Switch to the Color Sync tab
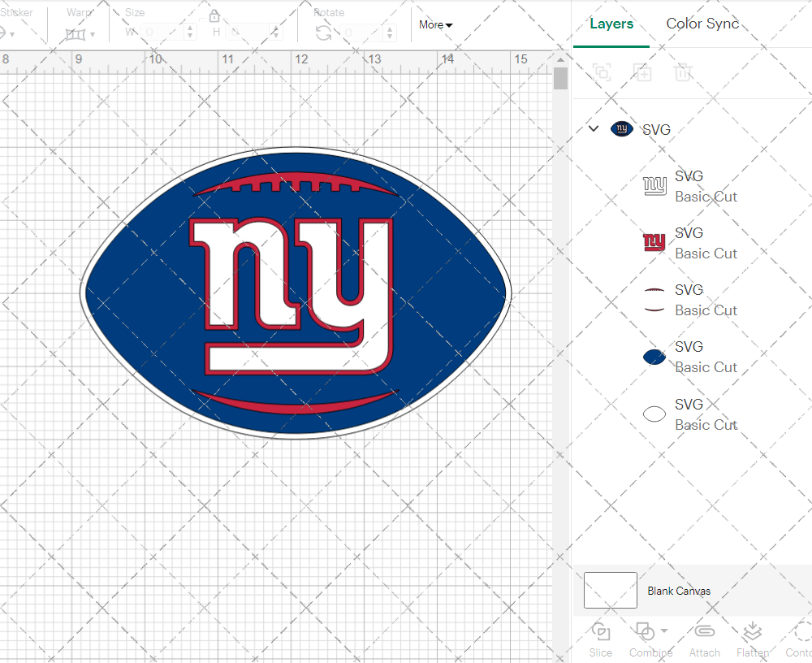Image resolution: width=812 pixels, height=663 pixels. [702, 24]
